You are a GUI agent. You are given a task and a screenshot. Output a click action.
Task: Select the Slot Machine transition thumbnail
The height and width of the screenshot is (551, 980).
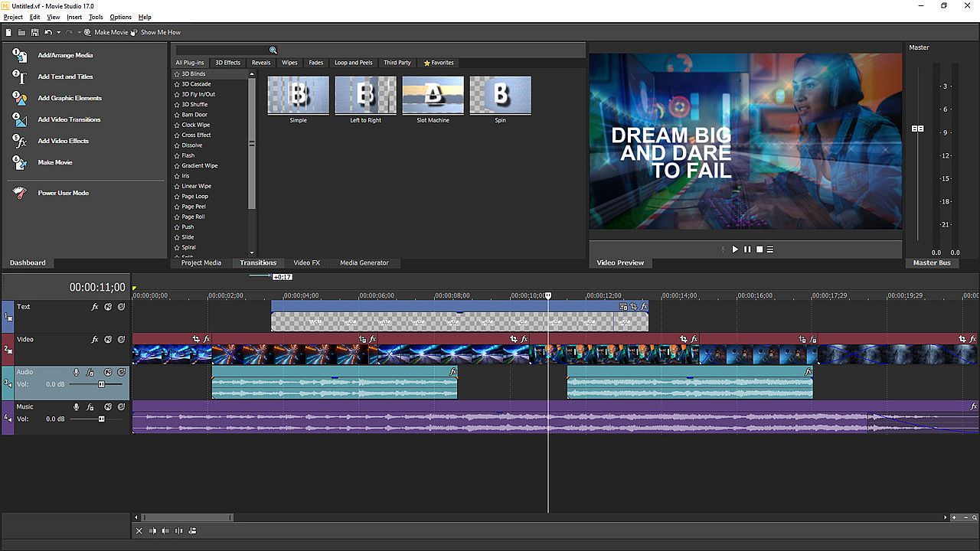point(433,95)
